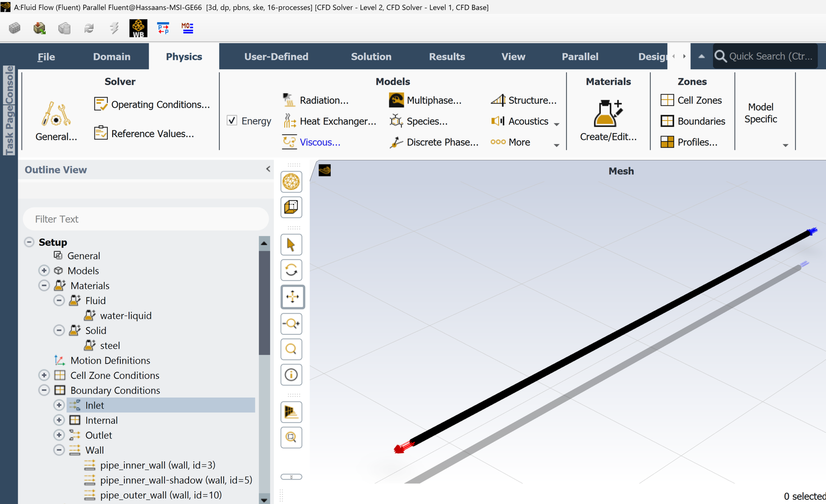Open the Domain ribbon tab
The height and width of the screenshot is (504, 826).
(x=112, y=57)
